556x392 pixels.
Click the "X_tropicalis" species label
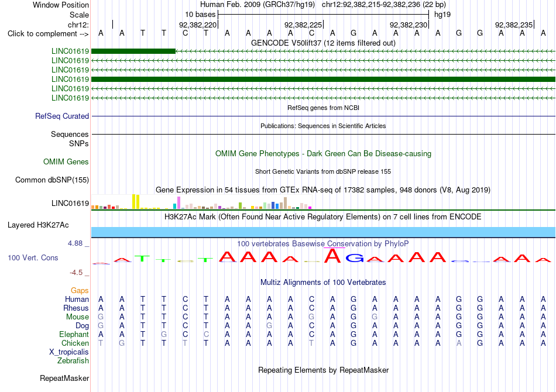pyautogui.click(x=69, y=352)
